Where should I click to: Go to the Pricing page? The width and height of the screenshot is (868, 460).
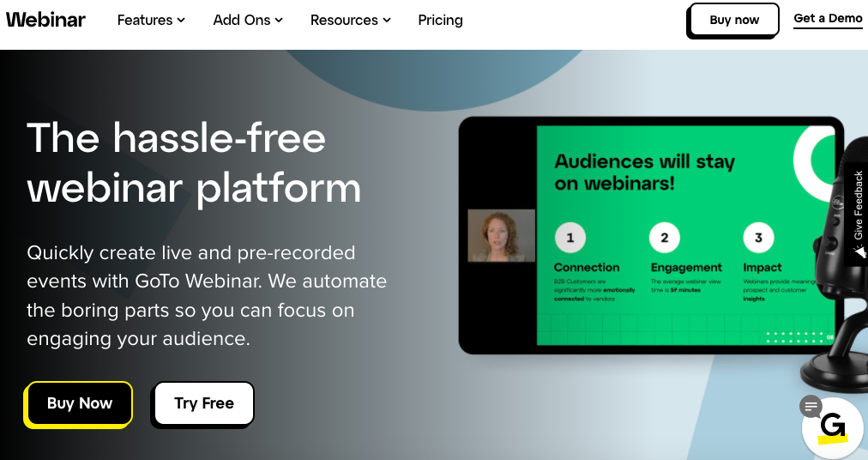(x=440, y=20)
